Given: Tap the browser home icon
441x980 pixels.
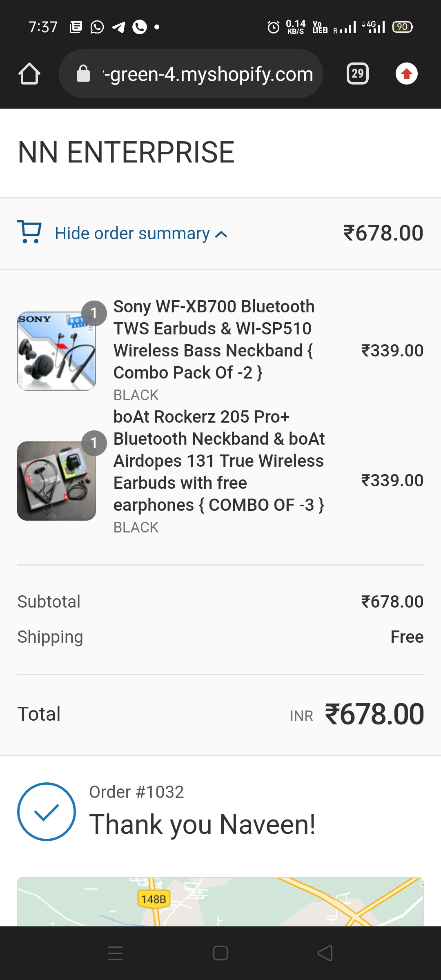Looking at the screenshot, I should pos(29,74).
